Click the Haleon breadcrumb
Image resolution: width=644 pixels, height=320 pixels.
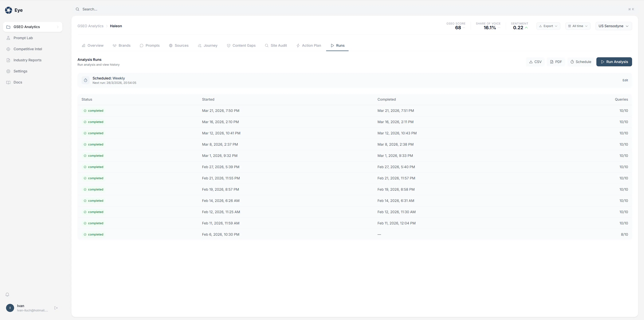(x=116, y=26)
